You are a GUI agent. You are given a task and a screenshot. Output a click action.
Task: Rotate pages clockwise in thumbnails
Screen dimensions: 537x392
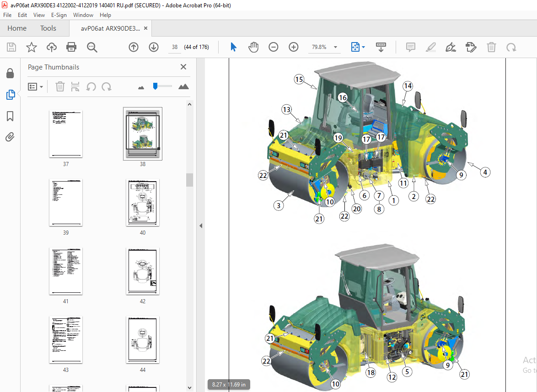(x=107, y=86)
